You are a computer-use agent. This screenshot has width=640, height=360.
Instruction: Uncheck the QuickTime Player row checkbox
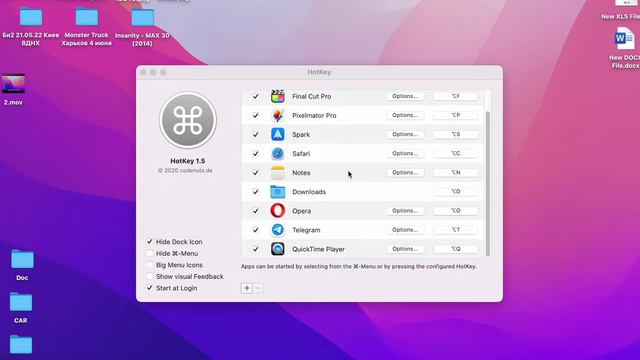tap(256, 249)
